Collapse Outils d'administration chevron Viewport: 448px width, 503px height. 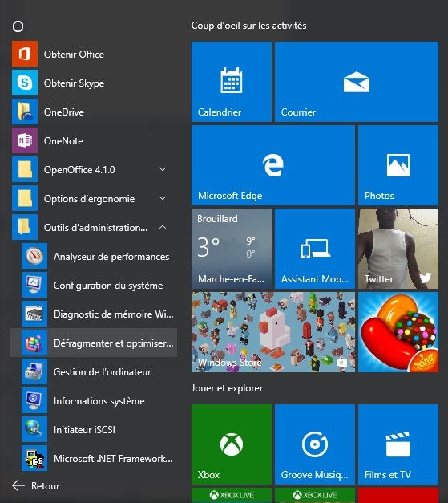point(163,227)
